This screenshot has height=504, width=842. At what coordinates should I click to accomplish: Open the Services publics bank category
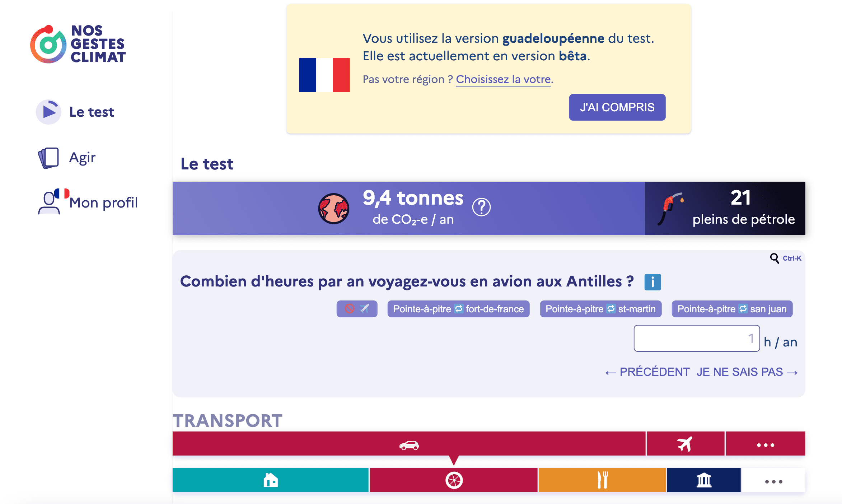click(703, 480)
